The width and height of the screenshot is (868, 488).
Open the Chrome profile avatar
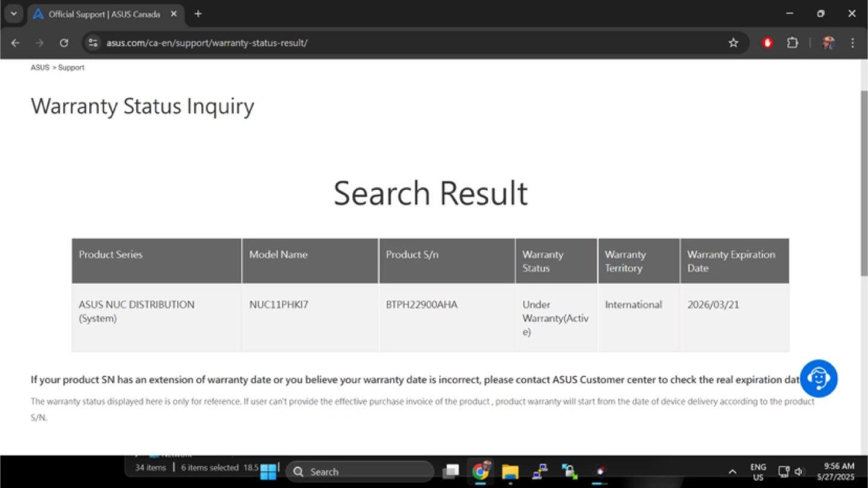tap(828, 43)
